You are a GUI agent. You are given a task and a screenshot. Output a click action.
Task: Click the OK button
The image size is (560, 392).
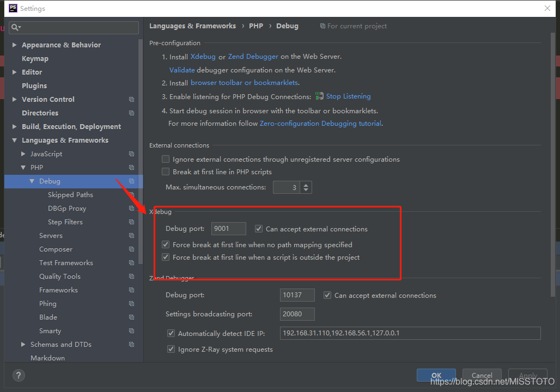pyautogui.click(x=436, y=375)
